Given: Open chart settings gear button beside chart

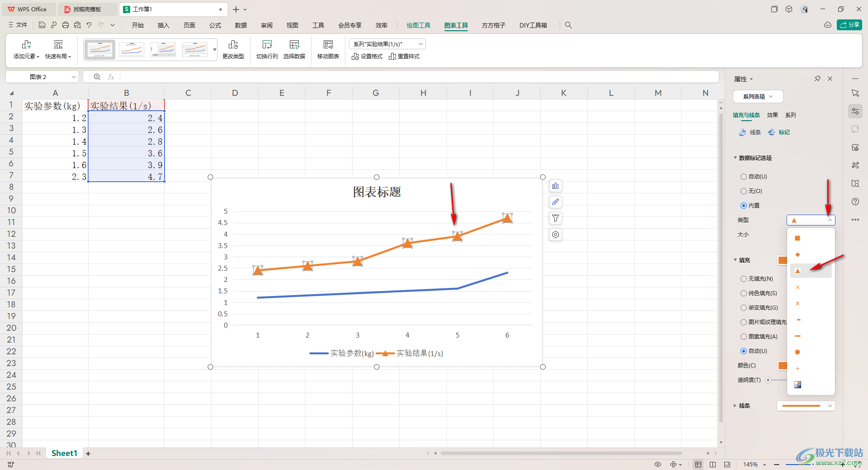Looking at the screenshot, I should (x=556, y=235).
